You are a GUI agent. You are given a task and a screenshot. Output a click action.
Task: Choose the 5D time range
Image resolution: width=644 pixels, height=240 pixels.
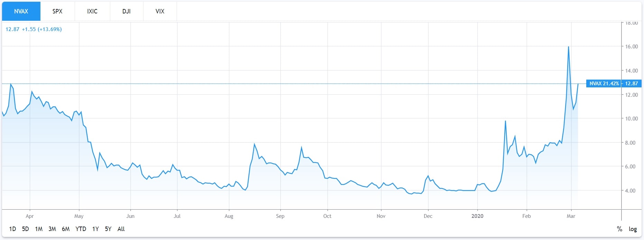coord(25,229)
